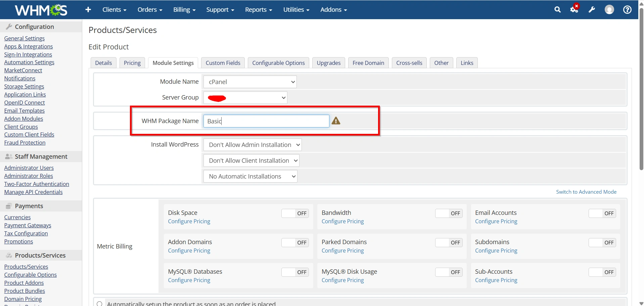Expand the Addons top menu
Image resolution: width=644 pixels, height=306 pixels.
[x=333, y=10]
